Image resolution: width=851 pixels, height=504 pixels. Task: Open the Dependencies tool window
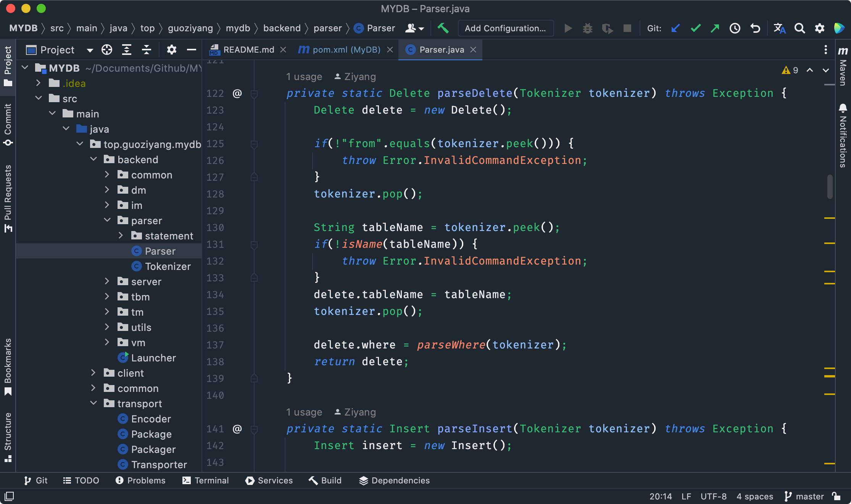point(395,480)
